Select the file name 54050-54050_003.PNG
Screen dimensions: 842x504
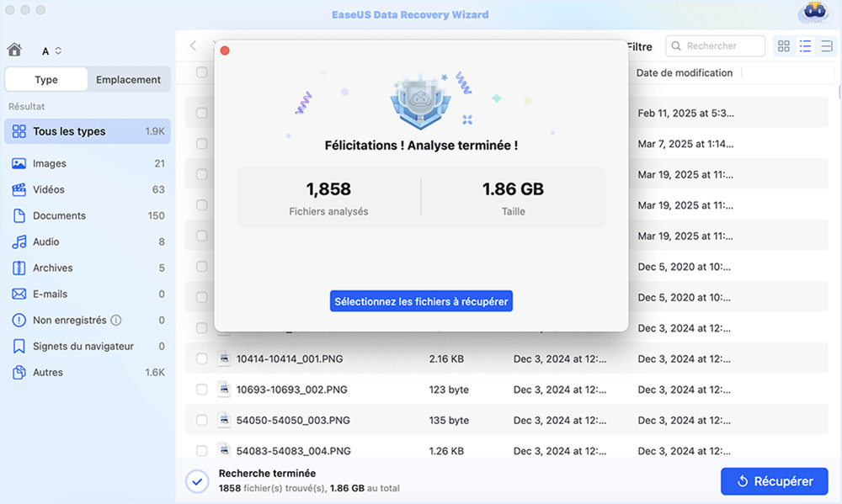pos(293,420)
